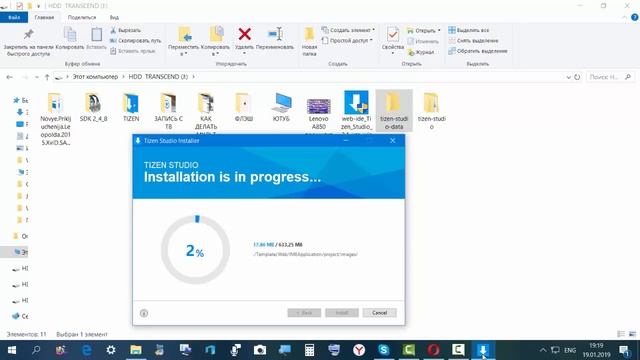
Task: Expand the address bar history chevron
Action: tap(568, 77)
